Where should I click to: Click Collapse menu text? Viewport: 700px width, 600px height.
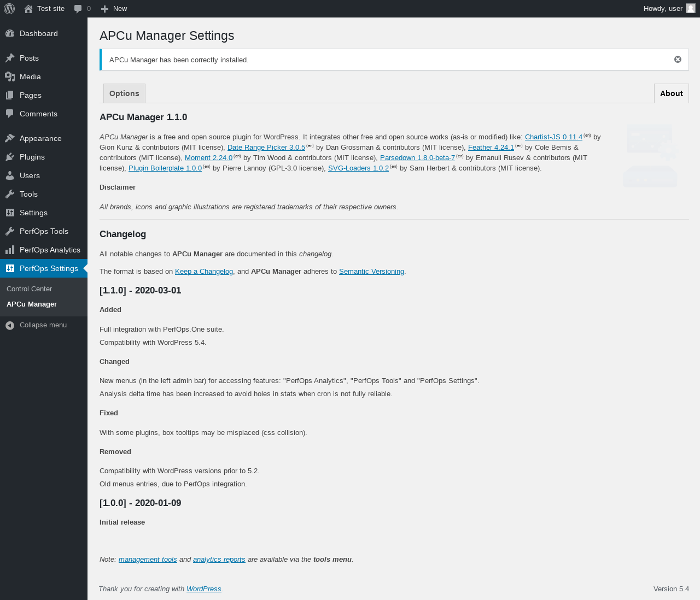pos(43,325)
